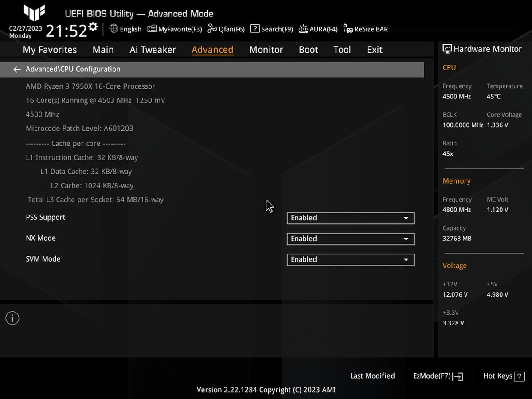Click Total L3 Cache per Socket line

click(96, 199)
